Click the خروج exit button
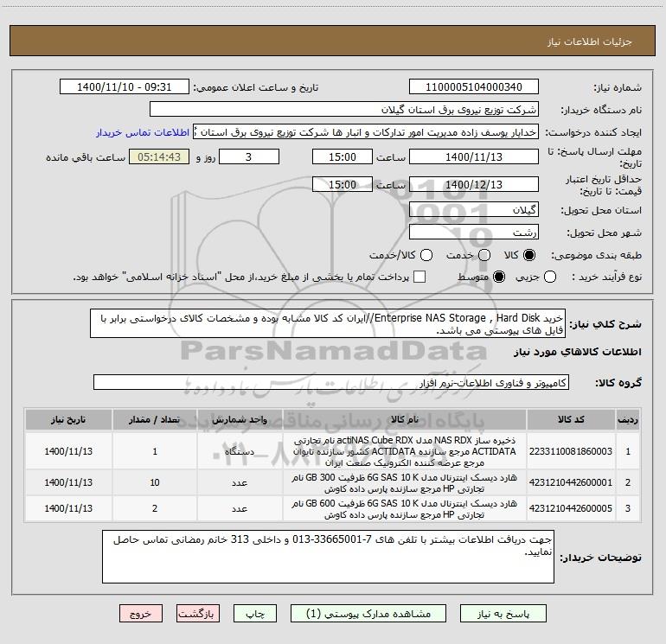This screenshot has height=644, width=666. [141, 614]
